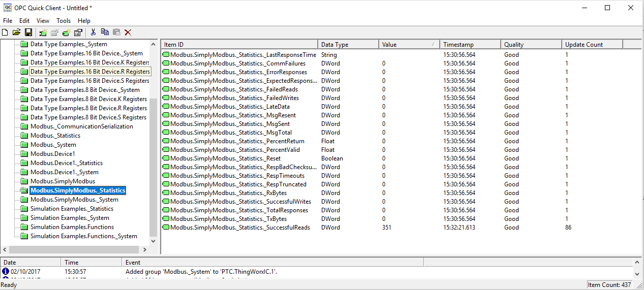
Task: Click the _FailedWrites item row name
Action: (x=234, y=98)
